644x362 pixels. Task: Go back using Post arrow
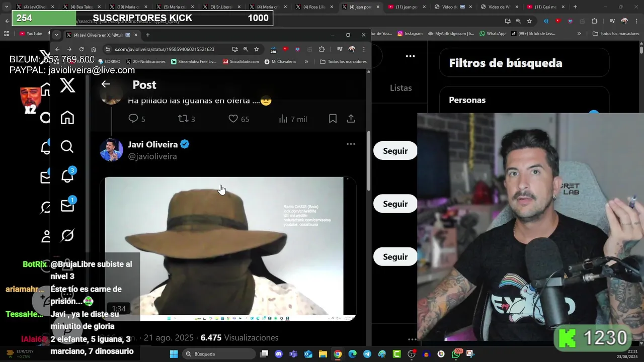point(106,84)
